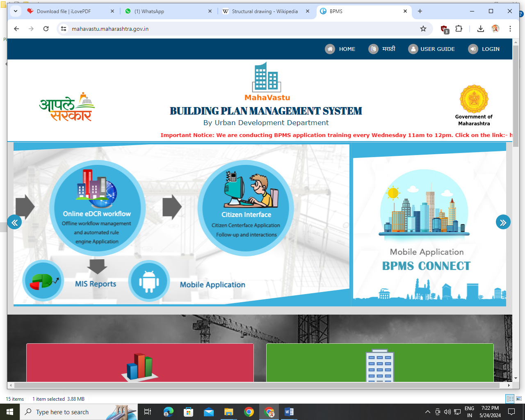
Task: Go to previous carousel slide
Action: coord(15,222)
